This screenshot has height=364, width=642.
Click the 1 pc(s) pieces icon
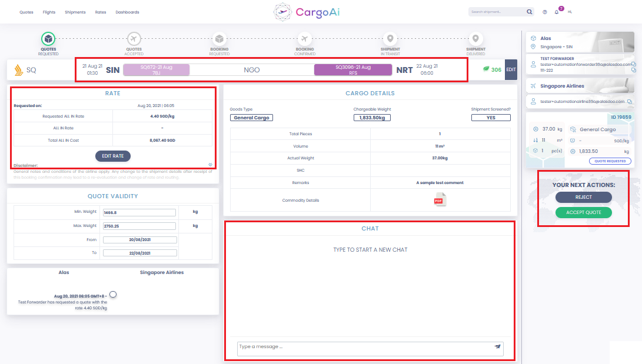[535, 151]
